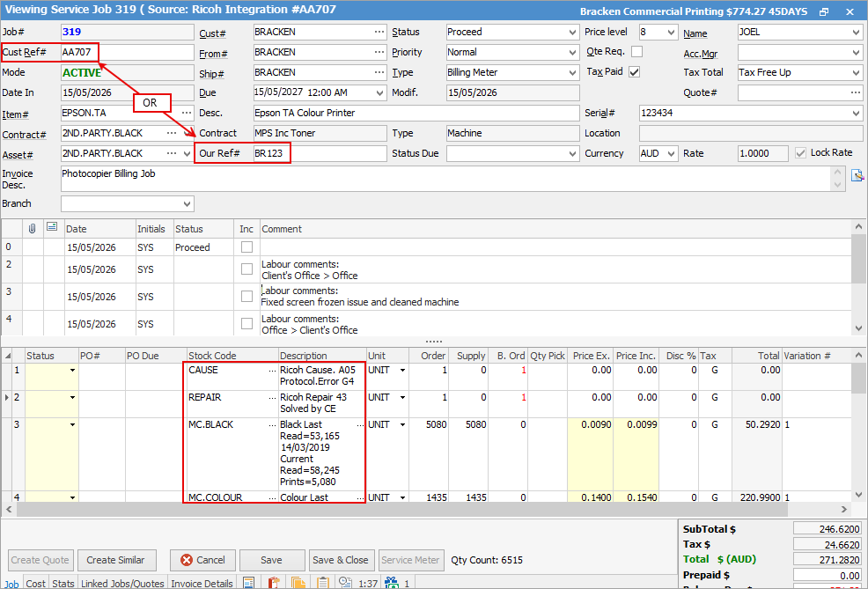Open the Status dropdown showing Proceed

tap(573, 32)
